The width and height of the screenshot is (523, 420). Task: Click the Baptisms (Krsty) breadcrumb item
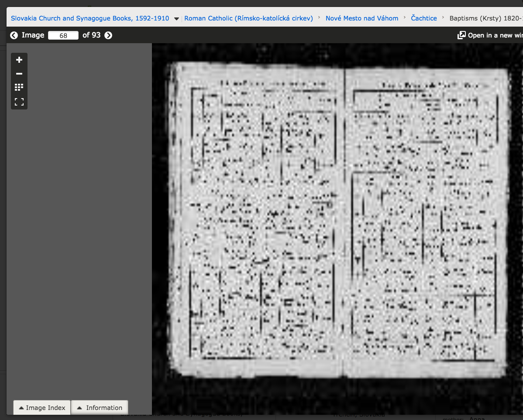(485, 18)
